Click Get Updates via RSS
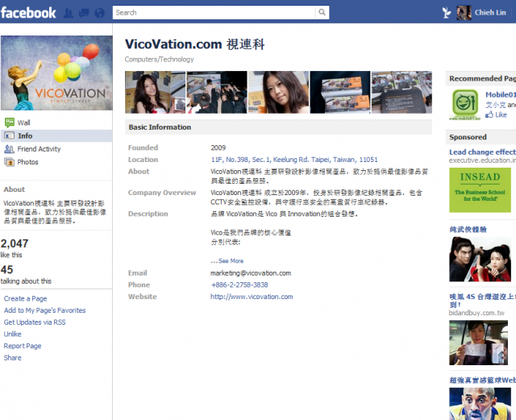This screenshot has height=420, width=516. point(35,322)
